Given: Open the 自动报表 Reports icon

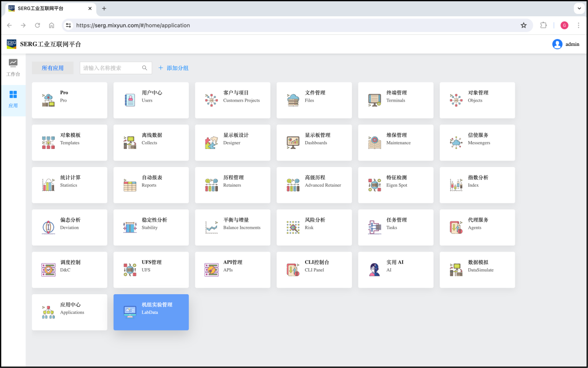Looking at the screenshot, I should click(x=130, y=185).
